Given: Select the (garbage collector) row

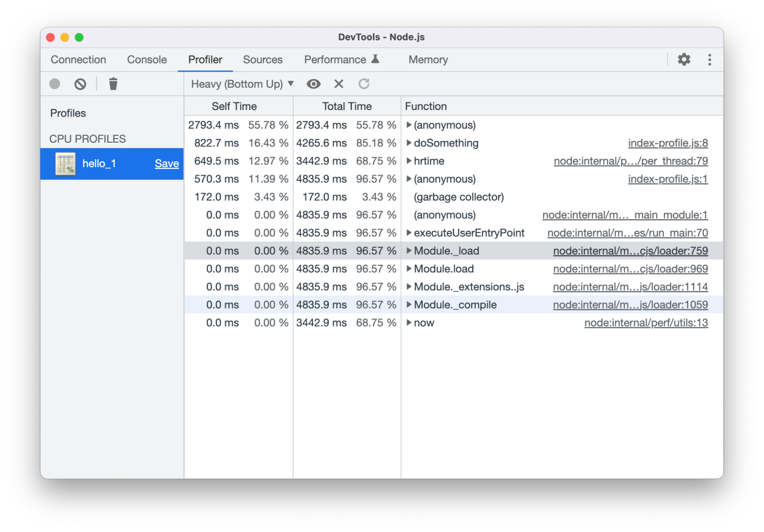Looking at the screenshot, I should tap(454, 197).
